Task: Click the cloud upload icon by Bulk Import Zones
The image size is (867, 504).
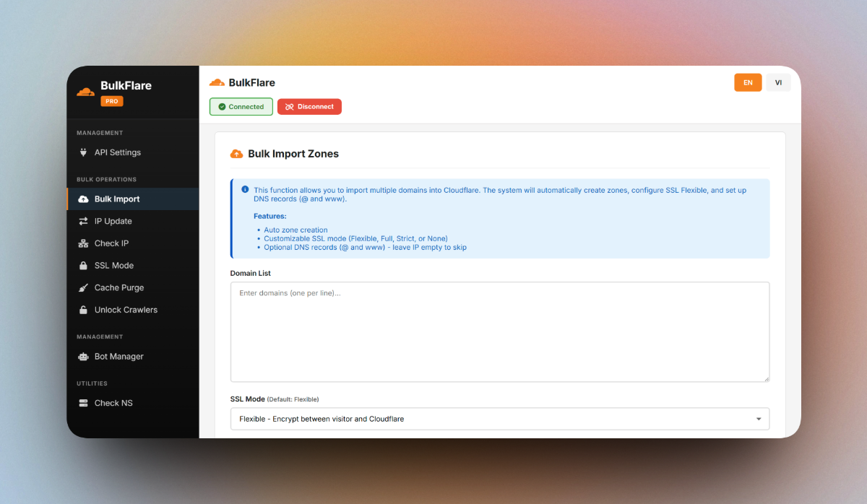Action: click(236, 154)
